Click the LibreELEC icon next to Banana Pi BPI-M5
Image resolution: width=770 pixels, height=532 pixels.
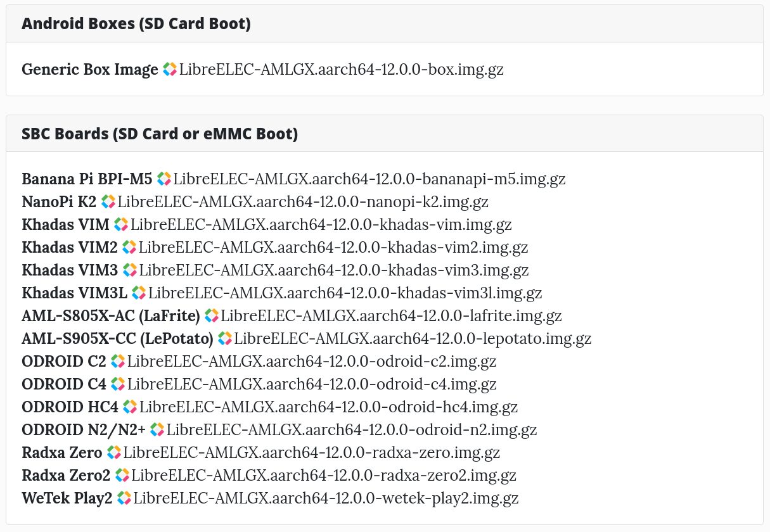(164, 179)
